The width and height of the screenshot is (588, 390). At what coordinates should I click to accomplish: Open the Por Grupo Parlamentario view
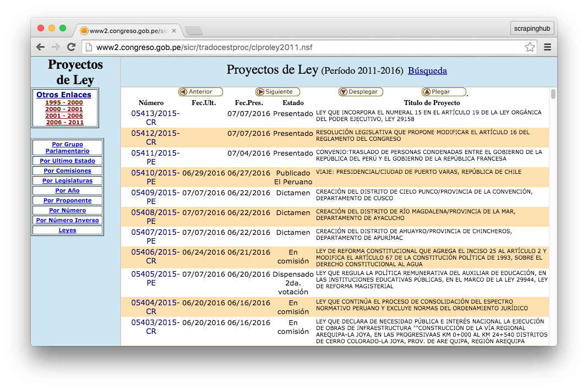pyautogui.click(x=67, y=147)
